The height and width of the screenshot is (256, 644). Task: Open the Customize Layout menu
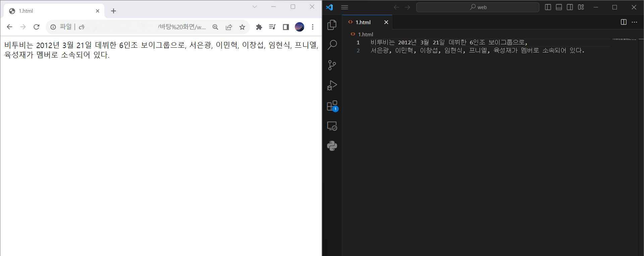[x=581, y=7]
